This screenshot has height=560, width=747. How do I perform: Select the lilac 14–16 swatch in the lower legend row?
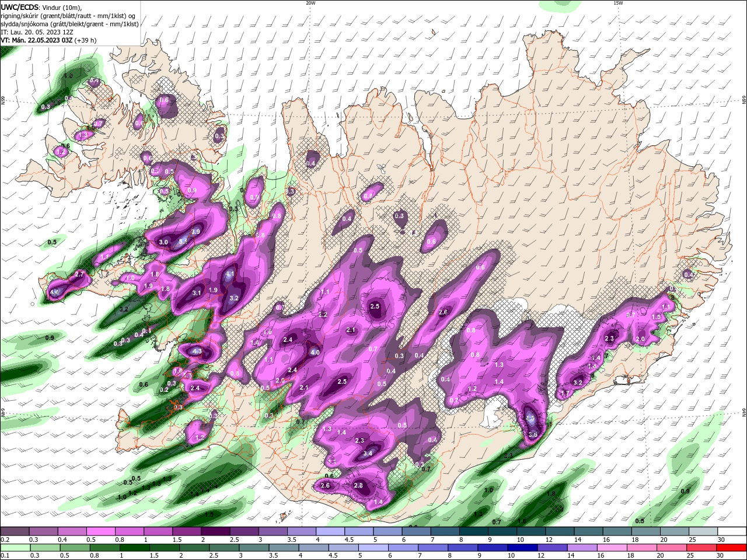coord(582,547)
